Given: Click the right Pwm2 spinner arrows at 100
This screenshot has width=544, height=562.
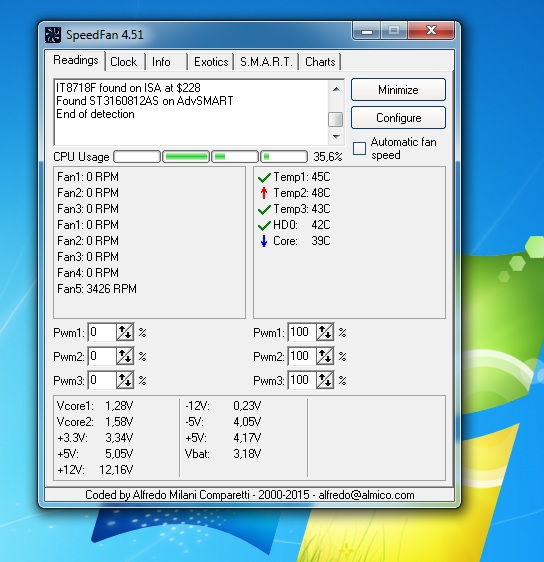Looking at the screenshot, I should point(325,356).
